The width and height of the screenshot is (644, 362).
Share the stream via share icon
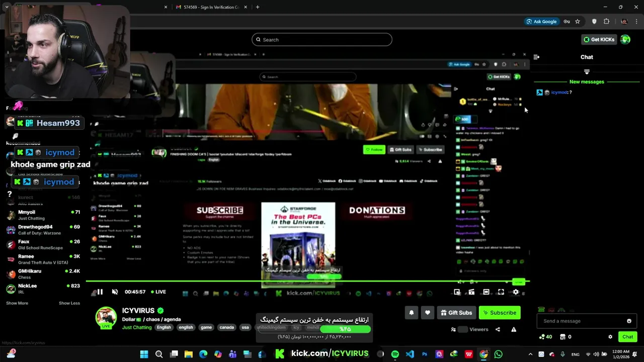(498, 329)
